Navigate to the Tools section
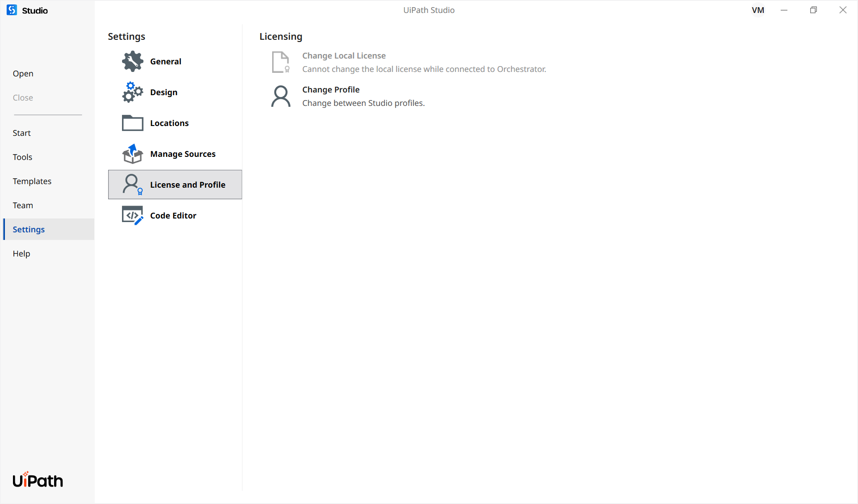 pos(22,157)
